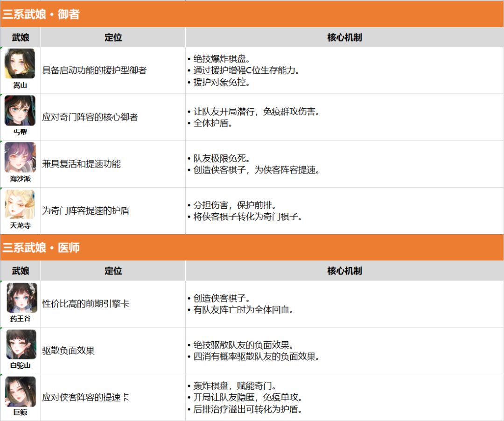
Task: Click the 药王谷 character portrait
Action: pos(22,298)
